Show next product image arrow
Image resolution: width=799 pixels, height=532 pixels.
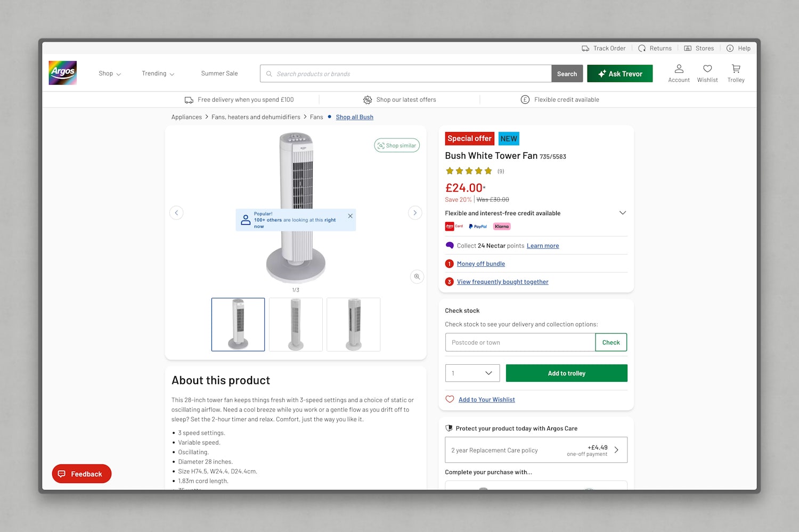pos(415,212)
